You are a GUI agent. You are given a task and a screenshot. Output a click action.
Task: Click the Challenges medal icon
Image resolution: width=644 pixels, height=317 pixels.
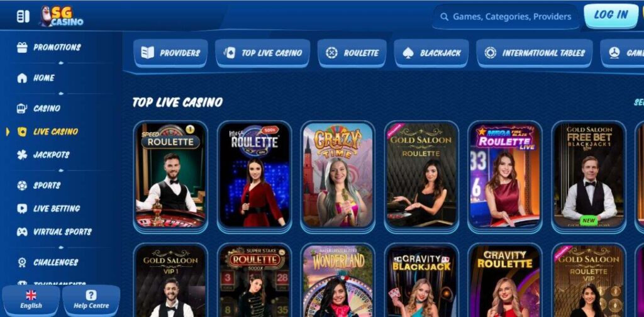(x=22, y=262)
